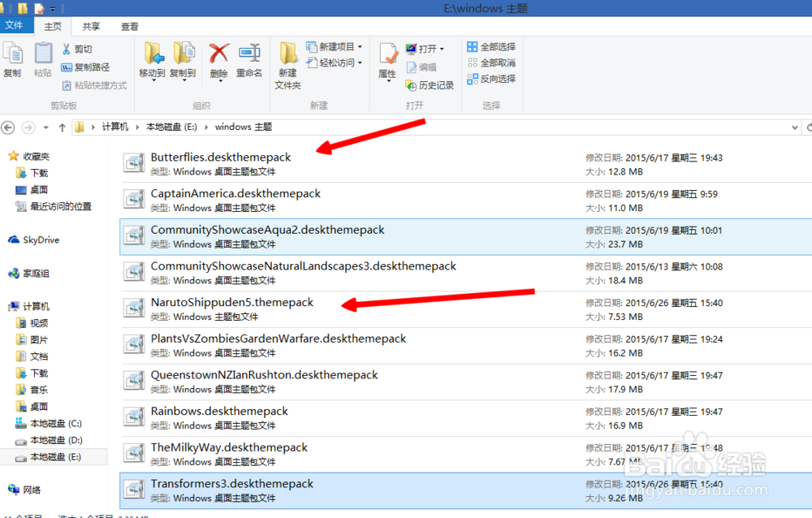Click 本地磁盘 (E:) in the breadcrumb

tap(171, 127)
